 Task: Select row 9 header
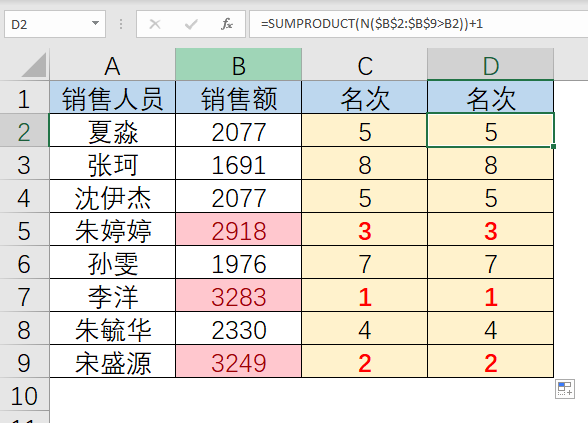point(24,361)
